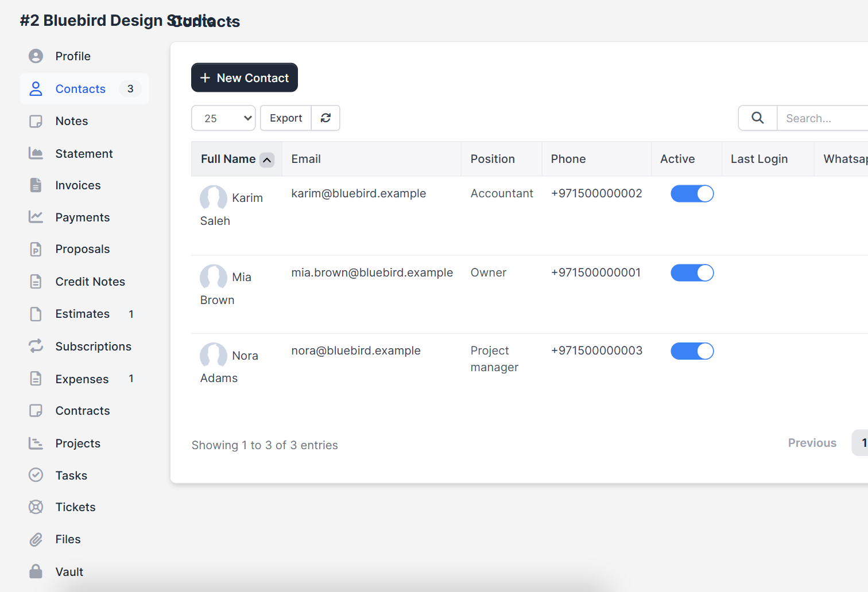
Task: Click the Tickets lifebuoy icon
Action: tap(36, 507)
